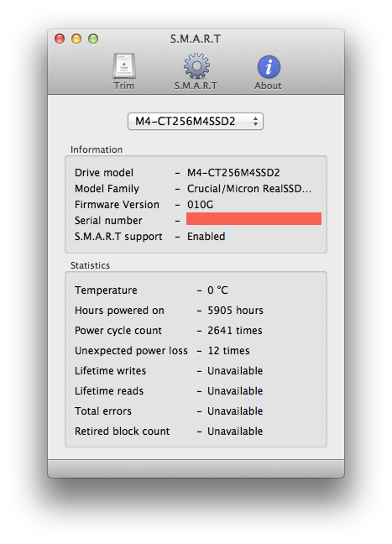Click the Temperature 0 °C reading
392x544 pixels.
(217, 290)
